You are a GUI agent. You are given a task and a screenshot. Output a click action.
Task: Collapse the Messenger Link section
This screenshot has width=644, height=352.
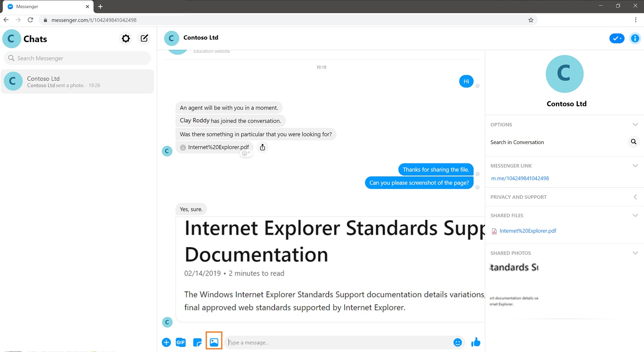coord(635,165)
